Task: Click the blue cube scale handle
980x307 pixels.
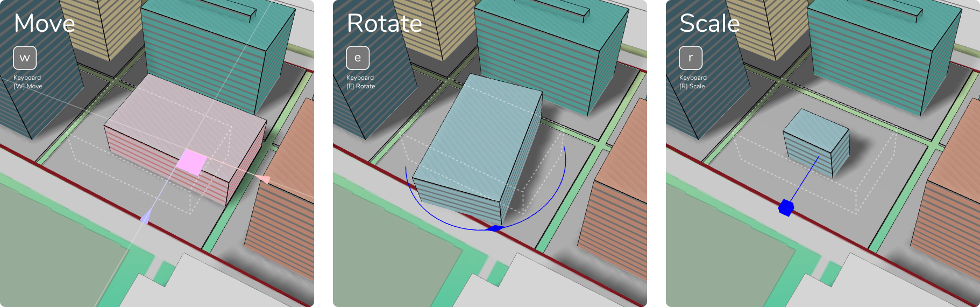Action: 786,207
